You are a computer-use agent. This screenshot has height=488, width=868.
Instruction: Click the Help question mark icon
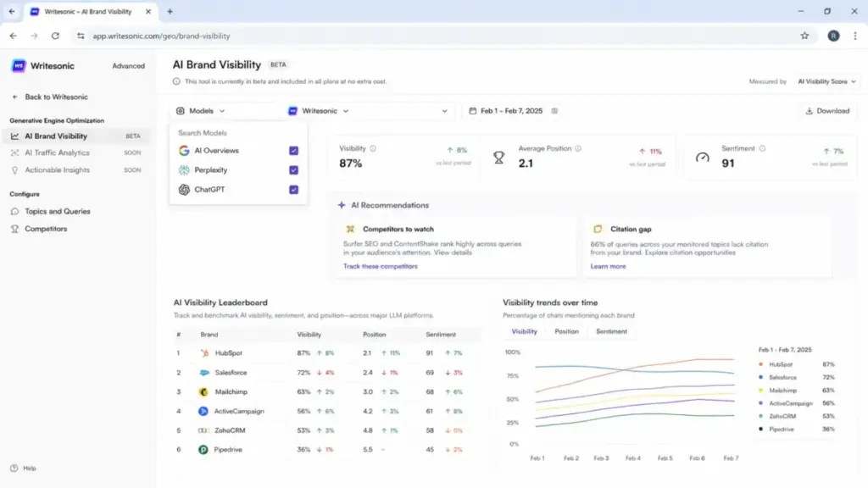coord(14,468)
